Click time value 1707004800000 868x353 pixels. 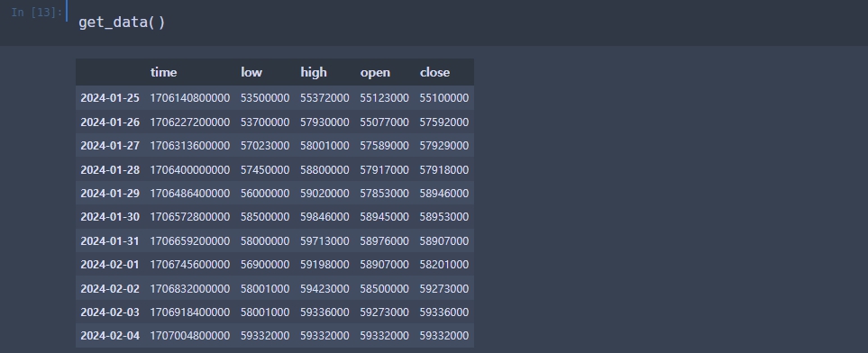(190, 335)
